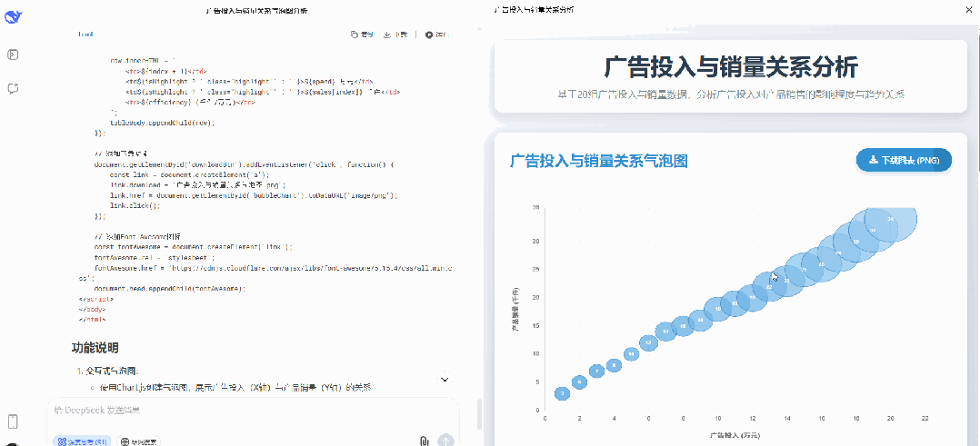Image resolution: width=980 pixels, height=446 pixels.
Task: Click the bubble labeled 12 on the chart
Action: [x=649, y=342]
